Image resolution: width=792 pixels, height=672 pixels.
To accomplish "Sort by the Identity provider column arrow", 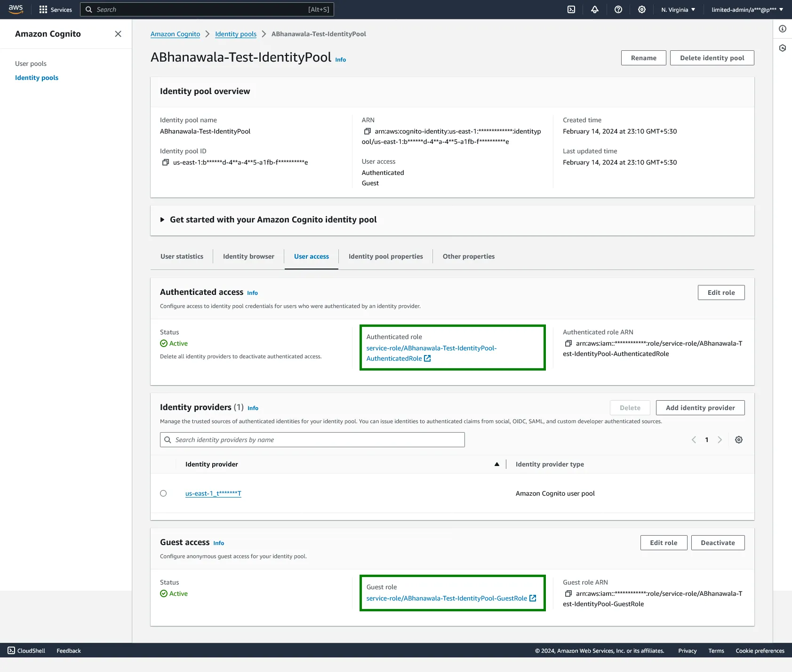I will 496,464.
